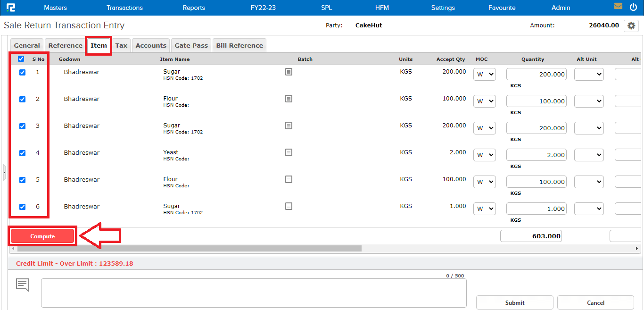Switch to the Gate Pass tab
The width and height of the screenshot is (644, 310).
coord(191,46)
